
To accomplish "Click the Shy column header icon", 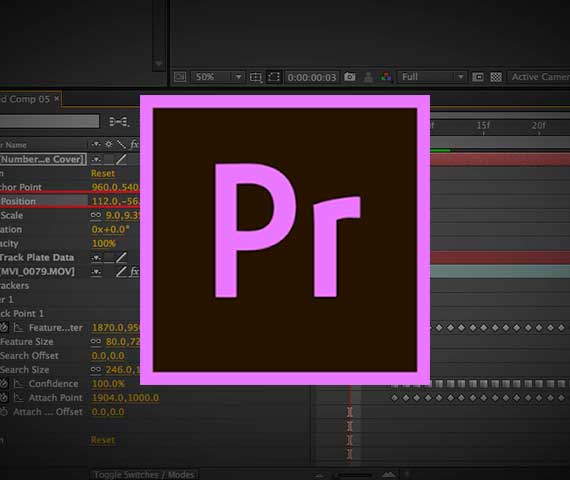I will [x=96, y=144].
